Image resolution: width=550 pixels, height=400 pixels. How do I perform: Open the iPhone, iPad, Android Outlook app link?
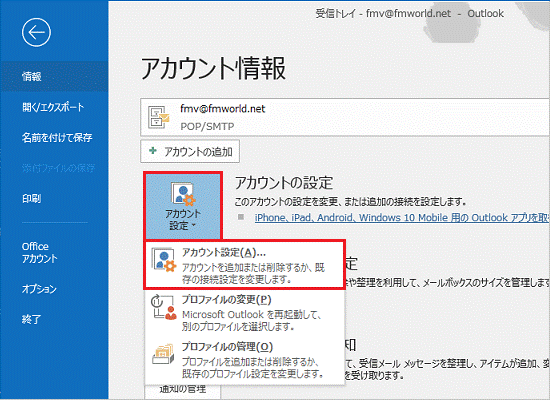[x=402, y=218]
